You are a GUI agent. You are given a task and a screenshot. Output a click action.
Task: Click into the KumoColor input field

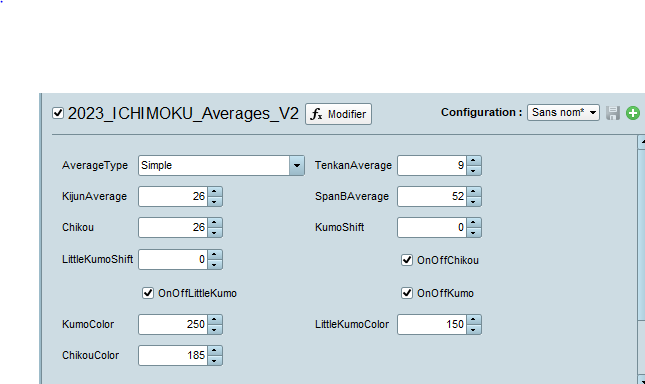(173, 324)
